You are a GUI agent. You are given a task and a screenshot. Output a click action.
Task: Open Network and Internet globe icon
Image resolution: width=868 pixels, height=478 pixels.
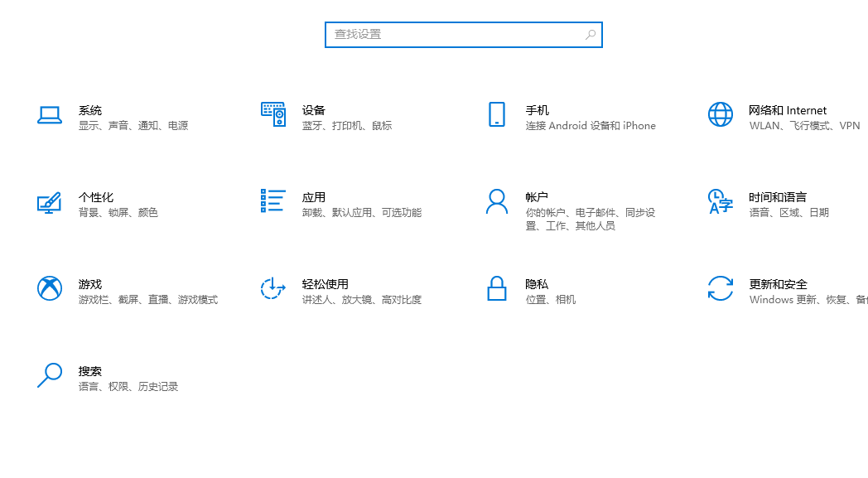pyautogui.click(x=720, y=115)
